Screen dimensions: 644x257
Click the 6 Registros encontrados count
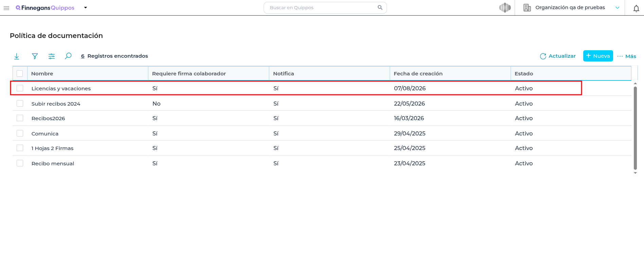(x=114, y=56)
